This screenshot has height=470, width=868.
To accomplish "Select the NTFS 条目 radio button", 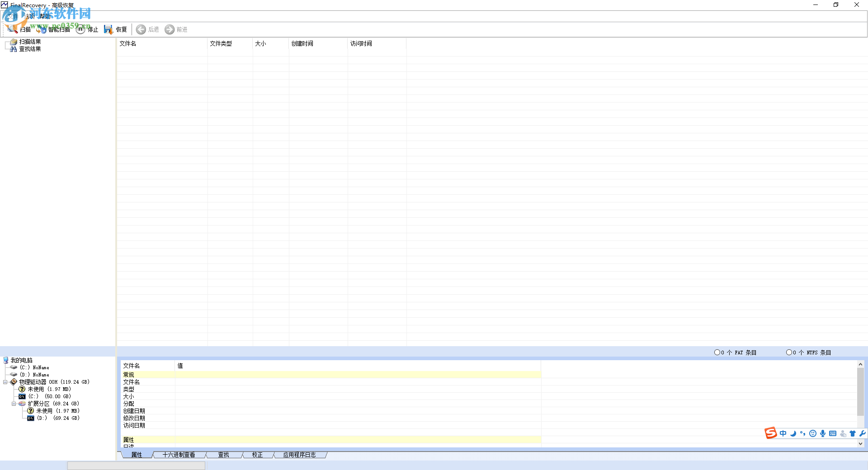I will click(789, 352).
